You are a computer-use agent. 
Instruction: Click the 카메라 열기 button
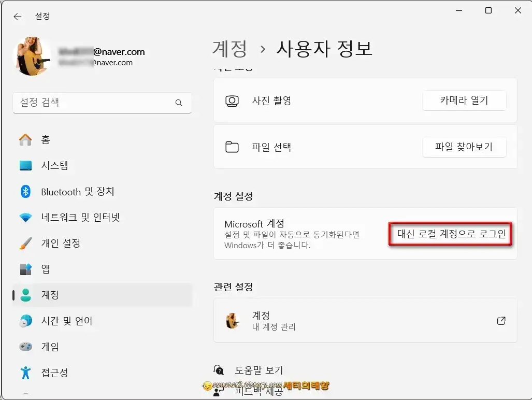464,101
